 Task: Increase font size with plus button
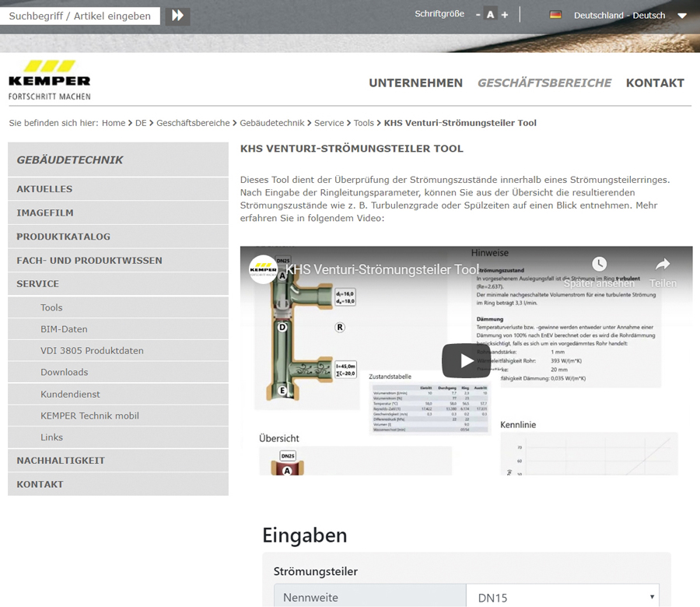tap(505, 16)
